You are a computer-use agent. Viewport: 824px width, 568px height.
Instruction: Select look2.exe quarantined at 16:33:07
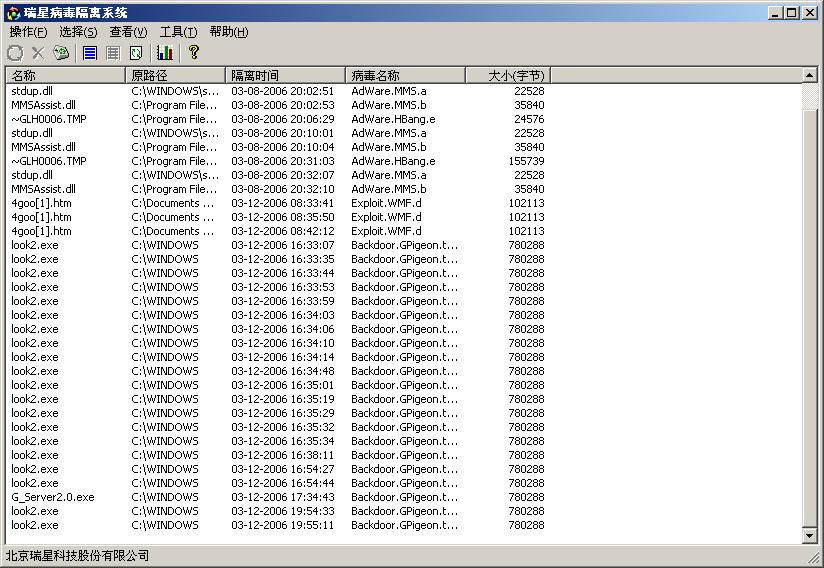(277, 245)
